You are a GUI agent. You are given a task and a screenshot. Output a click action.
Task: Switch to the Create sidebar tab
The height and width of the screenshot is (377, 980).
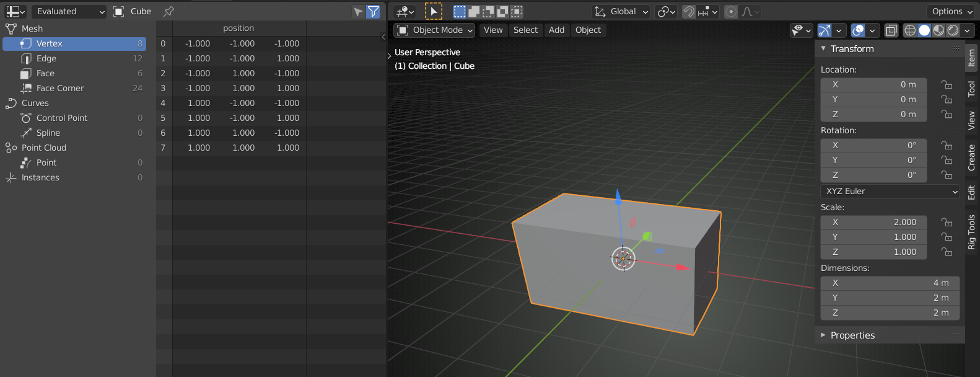click(971, 157)
